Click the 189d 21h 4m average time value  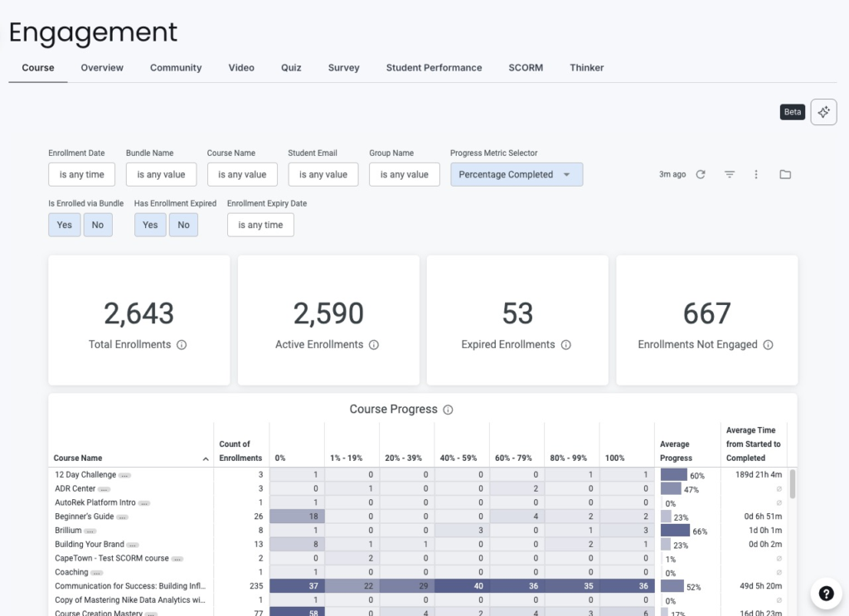[759, 475]
